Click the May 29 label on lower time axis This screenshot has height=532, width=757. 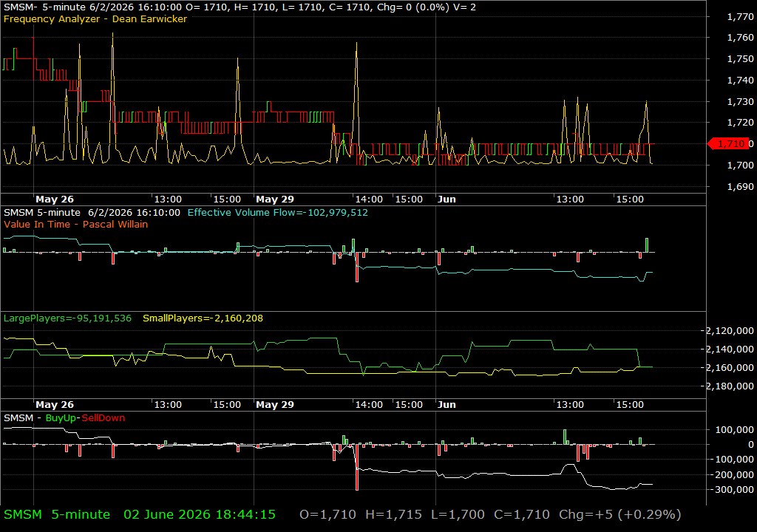(x=275, y=405)
